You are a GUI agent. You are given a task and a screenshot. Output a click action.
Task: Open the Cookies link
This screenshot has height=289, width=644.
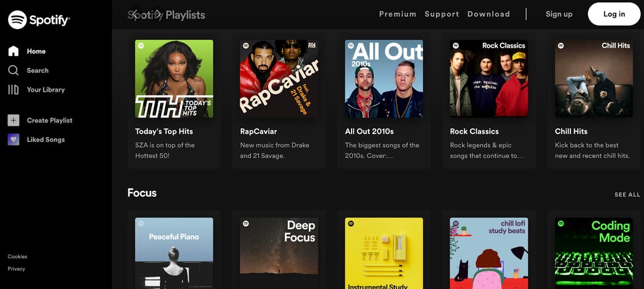(x=17, y=256)
